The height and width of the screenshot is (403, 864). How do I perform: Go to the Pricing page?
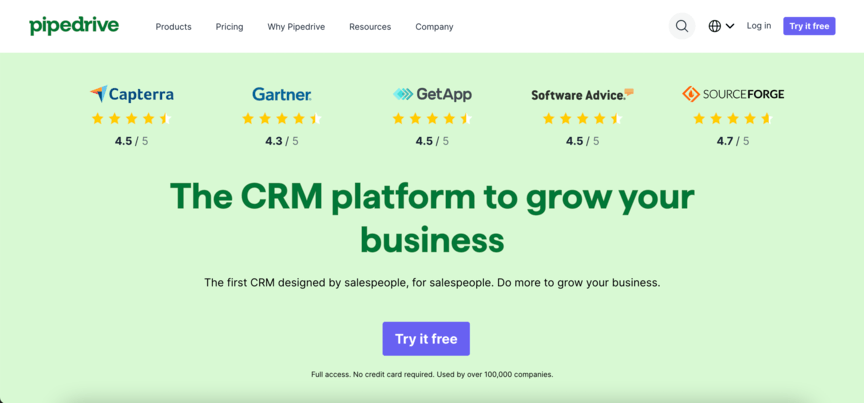[229, 26]
